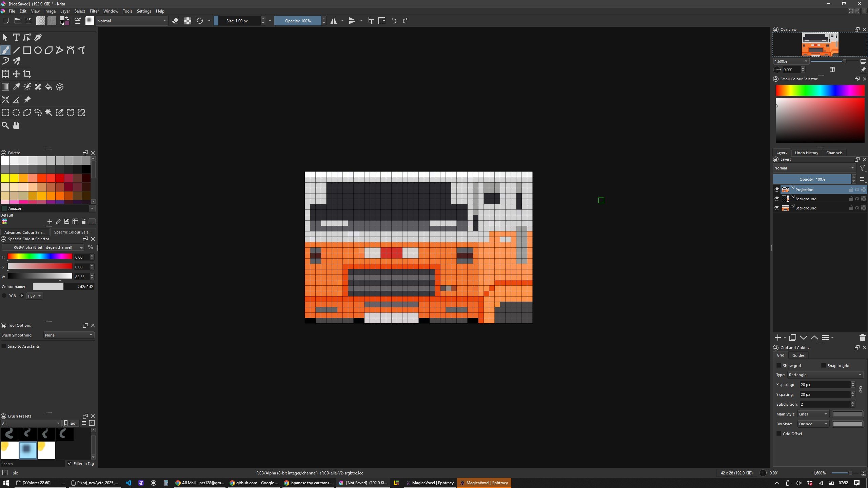This screenshot has height=488, width=868.
Task: Switch to the Guides tab
Action: pyautogui.click(x=798, y=355)
